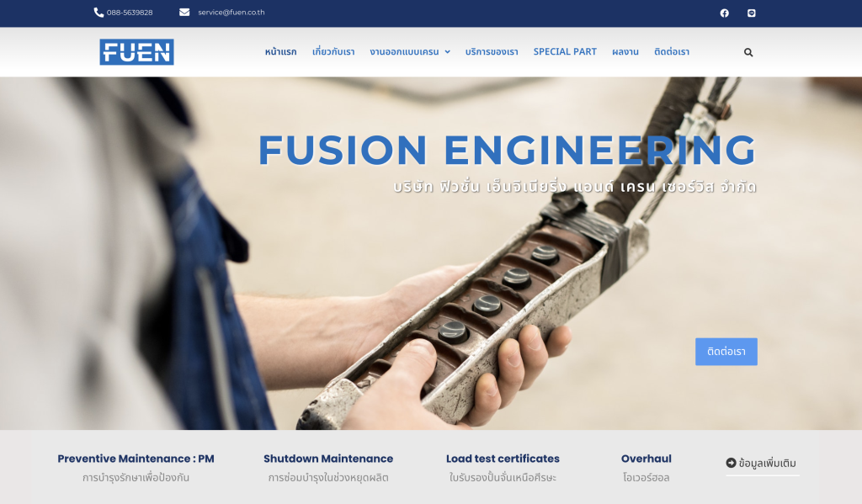Go to หน้าแรก menu item

[x=280, y=51]
